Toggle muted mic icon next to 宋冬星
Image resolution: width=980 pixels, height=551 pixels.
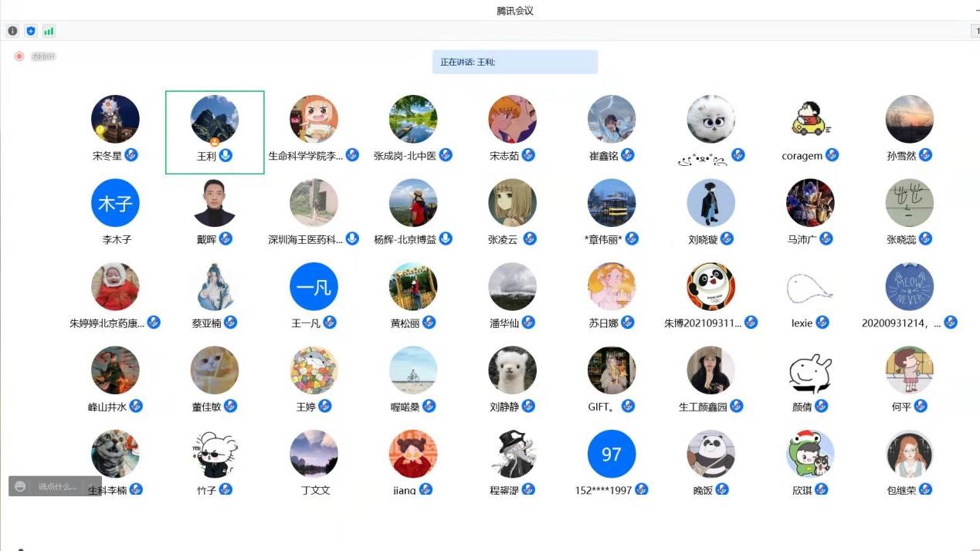131,155
